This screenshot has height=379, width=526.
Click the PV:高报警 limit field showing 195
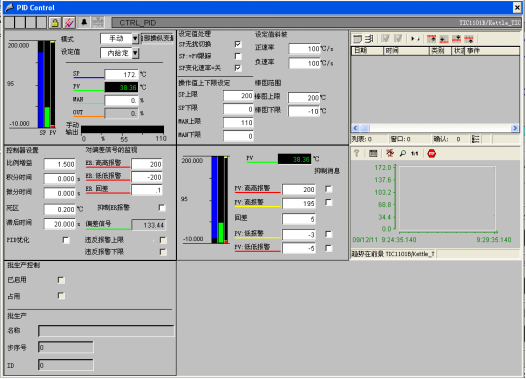pyautogui.click(x=299, y=204)
